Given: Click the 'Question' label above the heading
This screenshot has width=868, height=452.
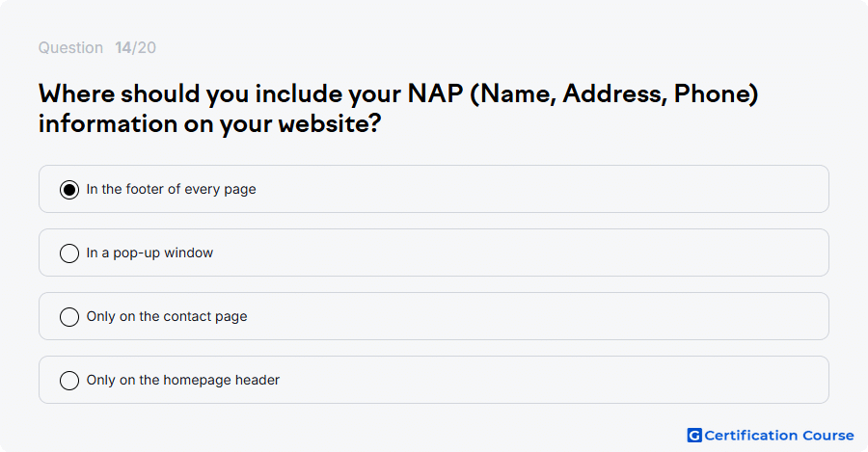Looking at the screenshot, I should point(70,47).
